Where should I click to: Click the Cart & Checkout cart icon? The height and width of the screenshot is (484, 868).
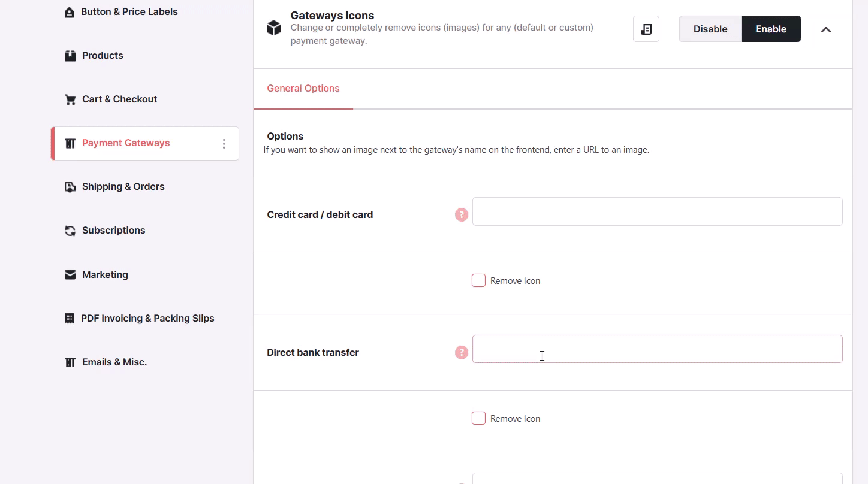(70, 99)
